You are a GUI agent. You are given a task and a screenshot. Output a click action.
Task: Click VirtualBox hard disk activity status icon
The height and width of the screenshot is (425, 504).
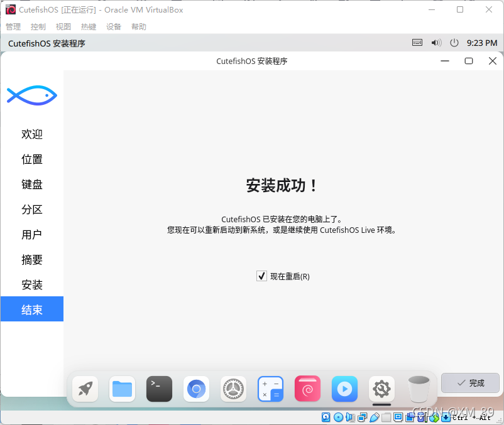[326, 417]
